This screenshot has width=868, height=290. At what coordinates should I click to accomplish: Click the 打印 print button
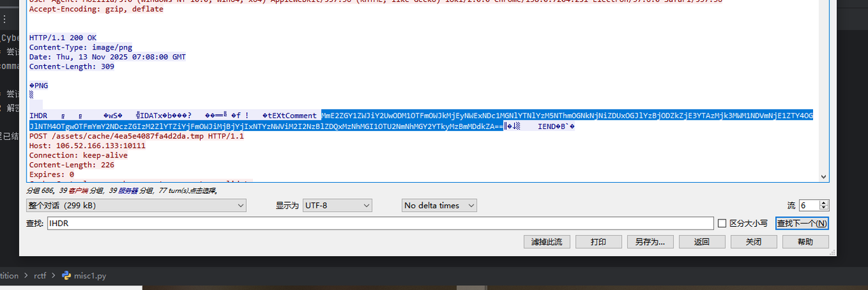point(598,242)
